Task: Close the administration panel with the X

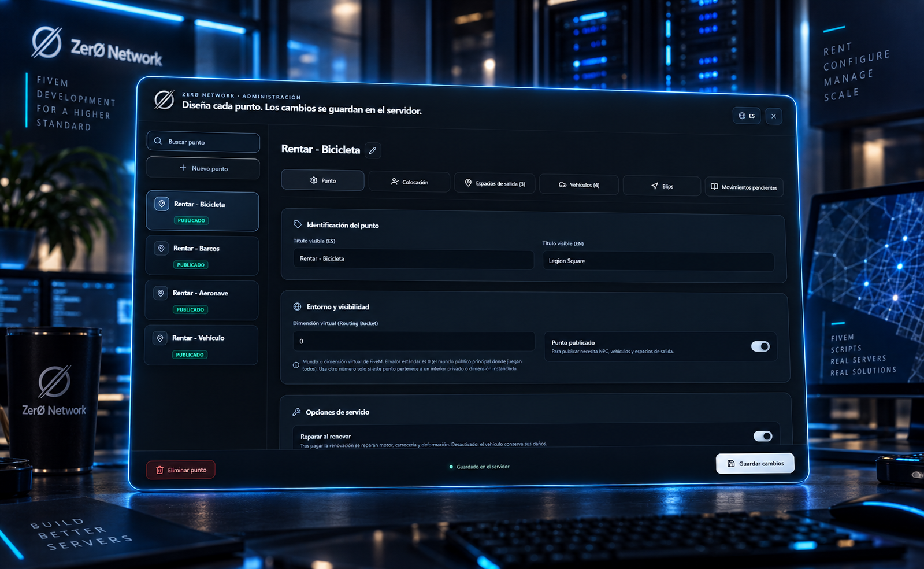Action: (774, 116)
